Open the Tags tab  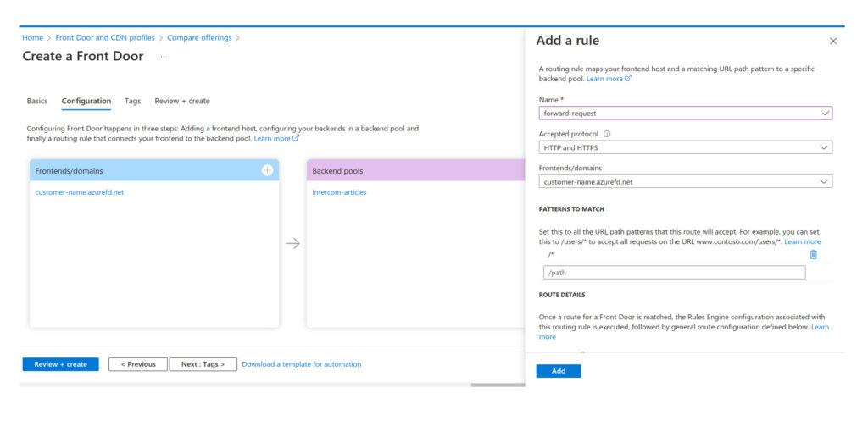click(132, 101)
